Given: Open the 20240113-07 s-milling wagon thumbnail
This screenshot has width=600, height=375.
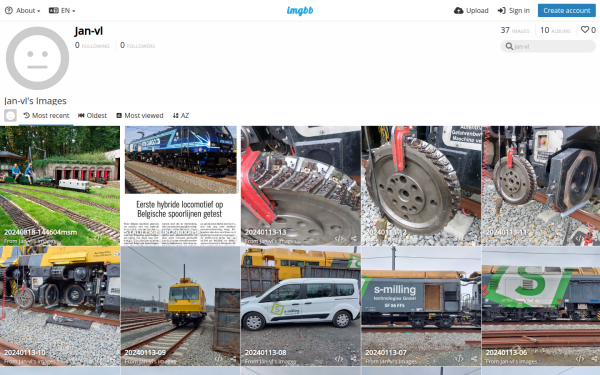Looking at the screenshot, I should [421, 306].
